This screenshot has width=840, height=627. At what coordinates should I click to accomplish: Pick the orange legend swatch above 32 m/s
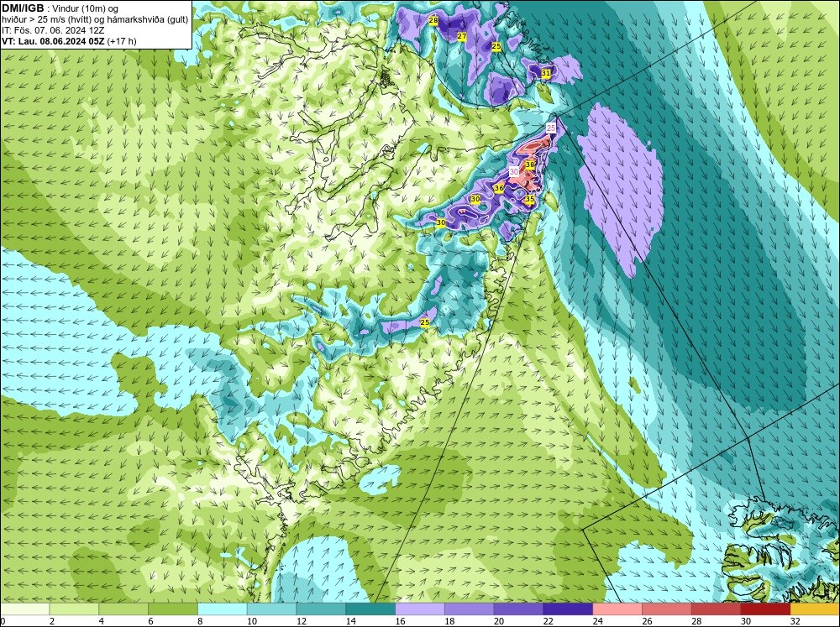pos(816,609)
